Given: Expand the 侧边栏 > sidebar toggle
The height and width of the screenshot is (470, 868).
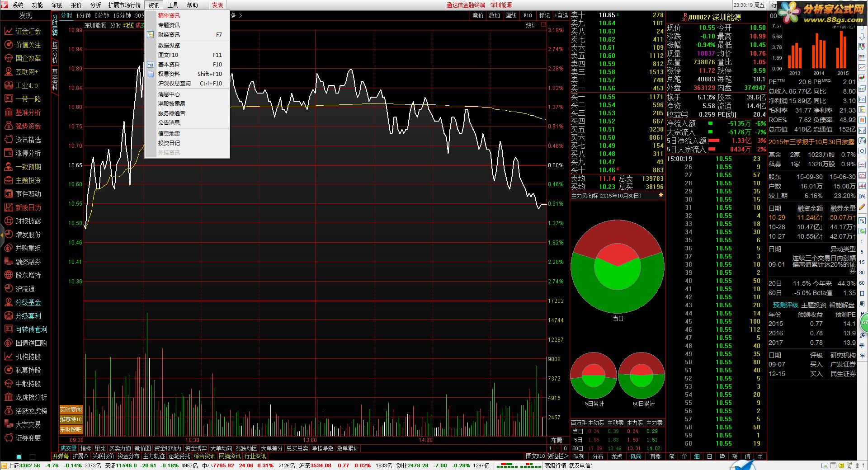Looking at the screenshot, I should pos(558,456).
